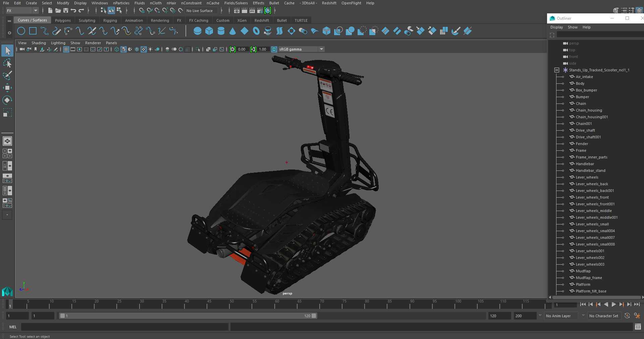The image size is (644, 339).
Task: Open the shelf options menu button
Action: coord(9,33)
